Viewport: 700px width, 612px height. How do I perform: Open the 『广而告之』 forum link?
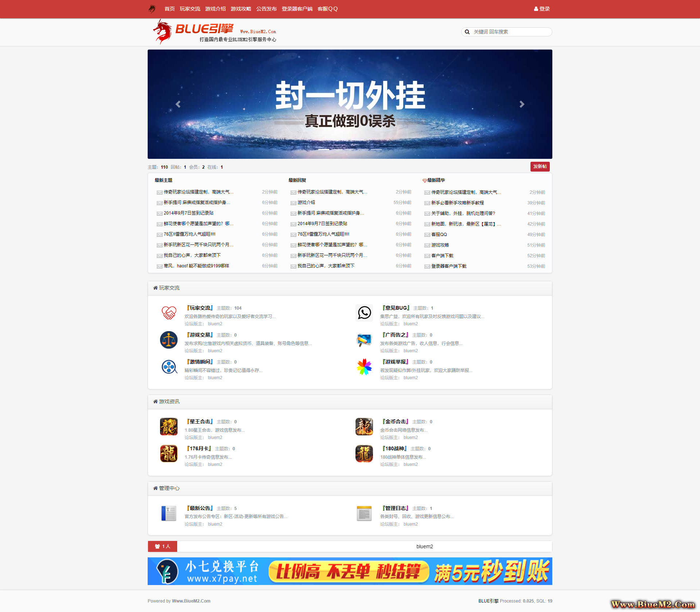[395, 335]
